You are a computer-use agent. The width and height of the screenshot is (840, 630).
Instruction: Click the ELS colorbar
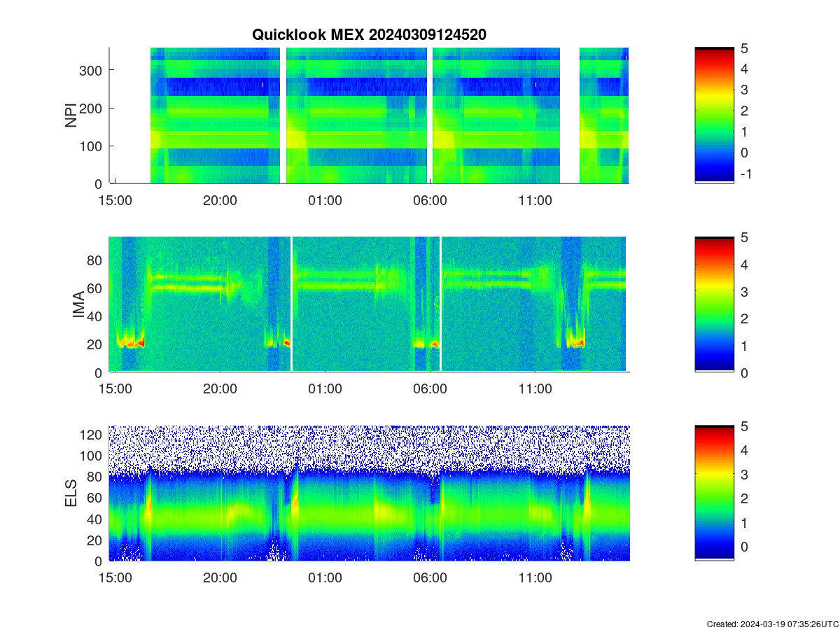[x=714, y=493]
